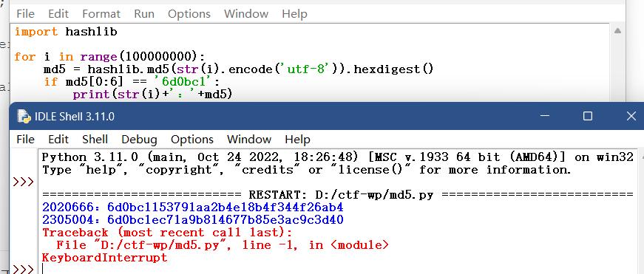Screen dimensions: 644x274
Task: Click the Python icon in the IDLE Shell title bar
Action: tap(24, 117)
